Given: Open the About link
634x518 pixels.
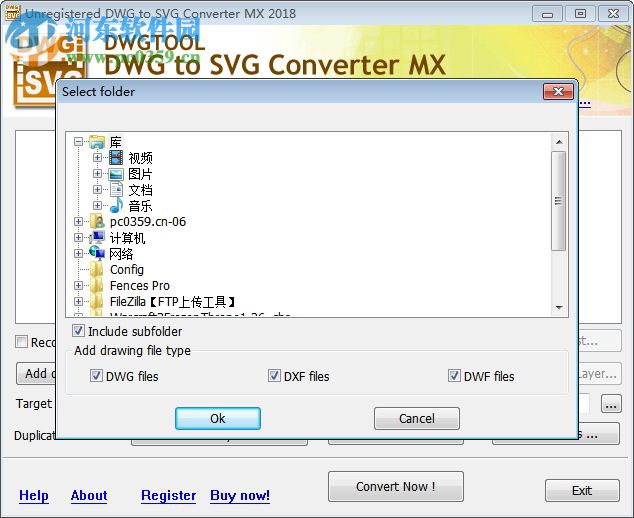Looking at the screenshot, I should pyautogui.click(x=89, y=495).
